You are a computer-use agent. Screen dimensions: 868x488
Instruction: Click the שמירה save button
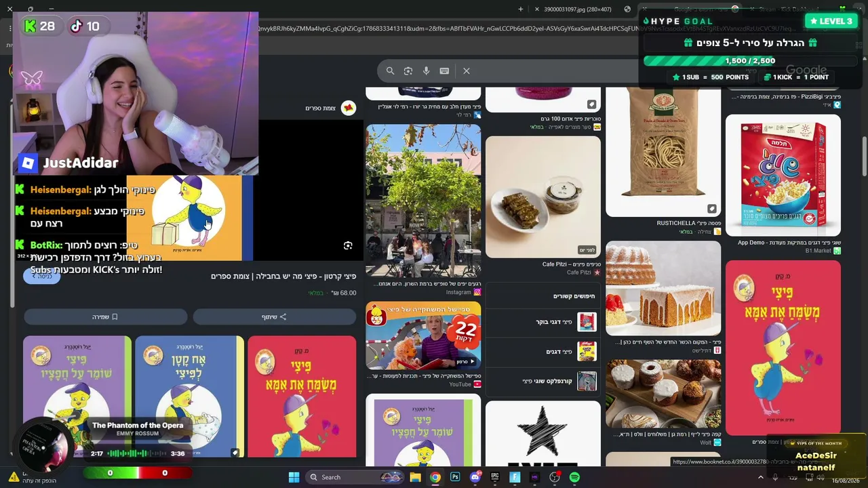[105, 317]
